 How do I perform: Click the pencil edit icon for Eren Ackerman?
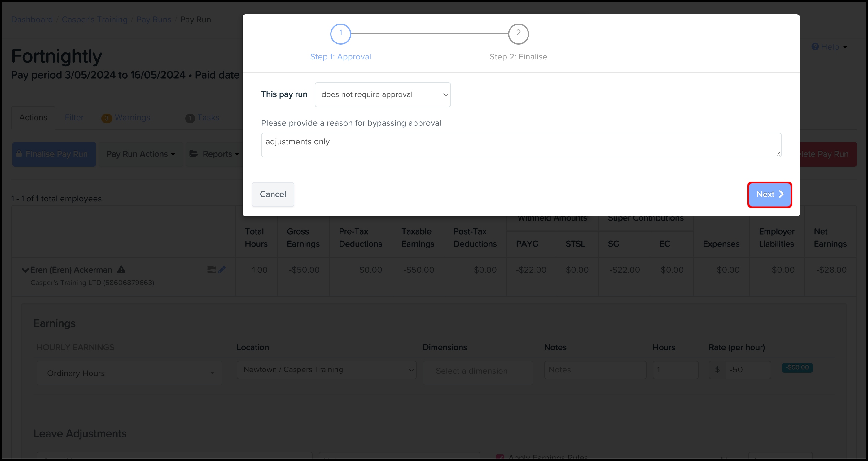[x=222, y=269]
